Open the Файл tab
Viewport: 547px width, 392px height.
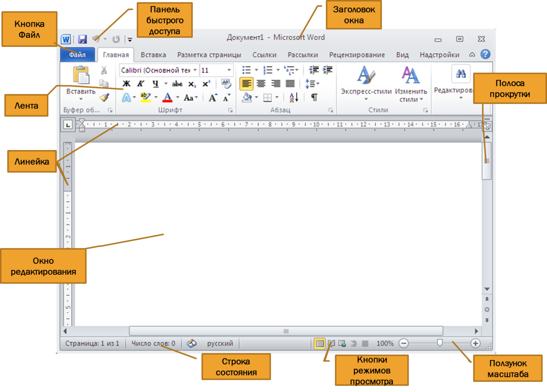(x=77, y=55)
